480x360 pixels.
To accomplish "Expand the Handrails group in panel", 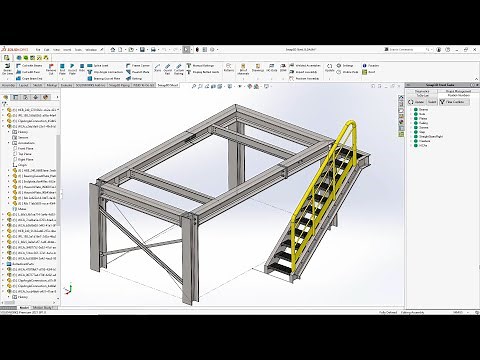I will tap(410, 141).
